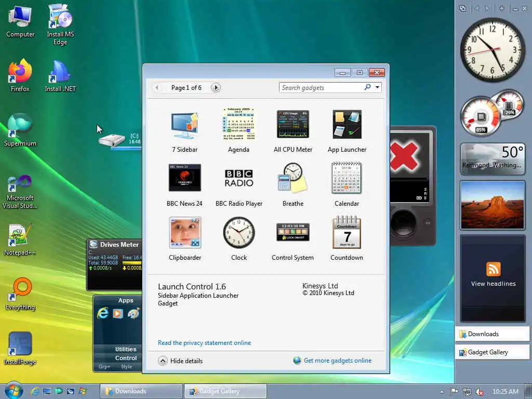Click the sidebar analog clock gadget
The image size is (532, 399).
(493, 49)
